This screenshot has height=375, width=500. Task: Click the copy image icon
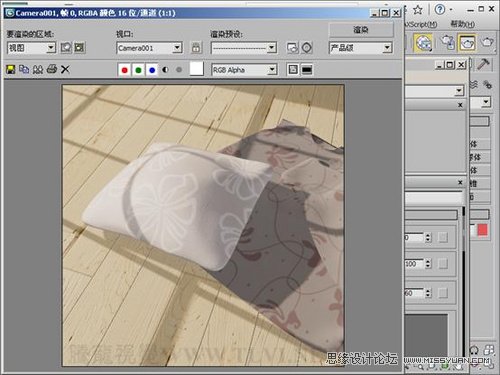click(24, 69)
